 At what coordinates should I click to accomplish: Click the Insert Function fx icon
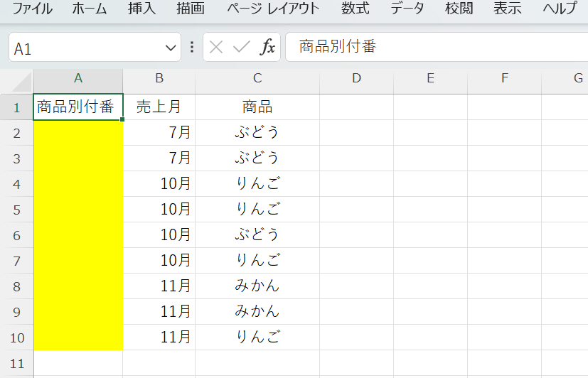tap(268, 48)
